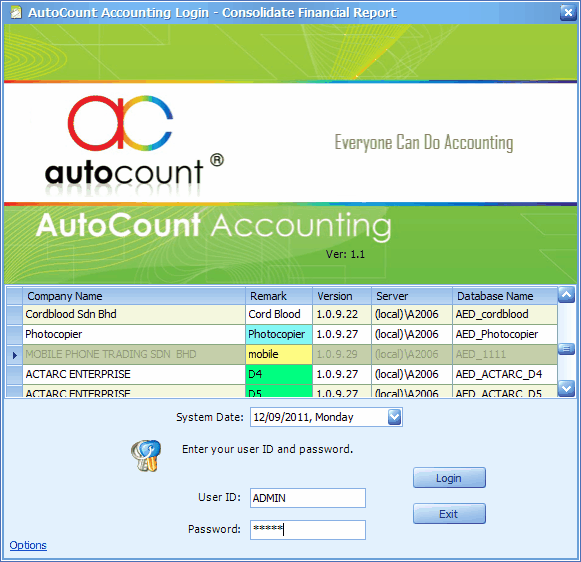The image size is (581, 562).
Task: Click the row selector for the Photocopier row
Action: [14, 335]
